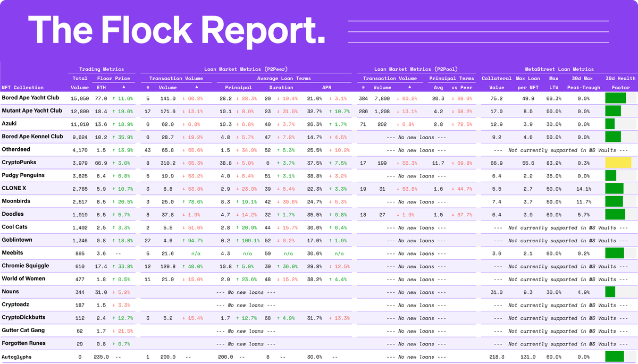Click the yellow CryptoPunks health bar
Screen dimensions: 638x364
coord(618,163)
